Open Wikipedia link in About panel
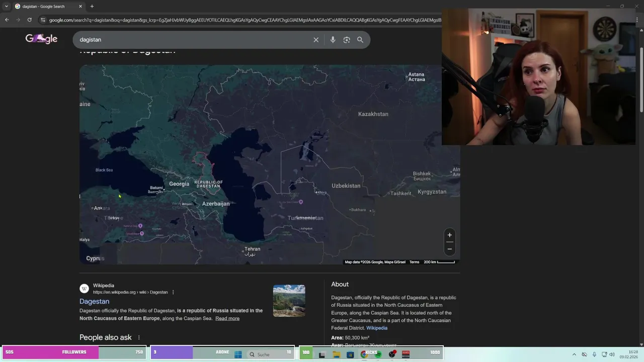The height and width of the screenshot is (362, 644). 377,328
